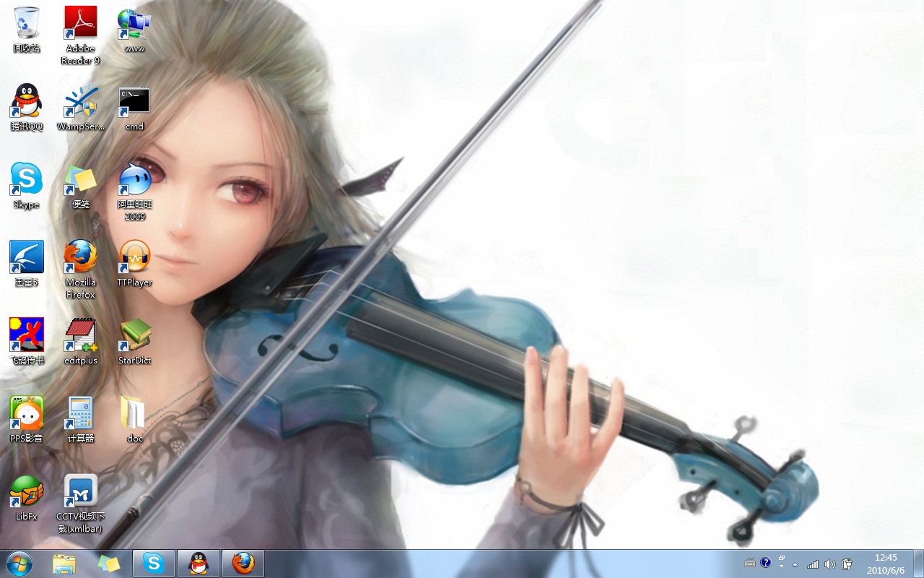Select the WampServer shortcut
This screenshot has width=924, height=578.
pyautogui.click(x=80, y=107)
